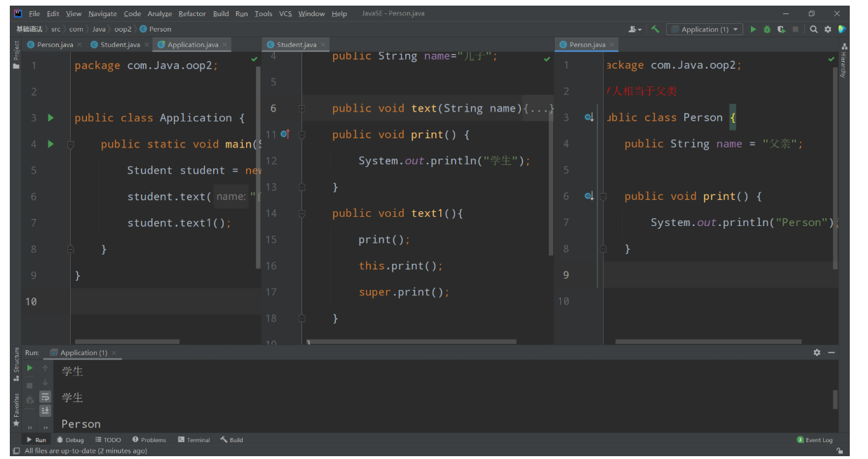Collapse the print() method fold in Student.java
The image size is (868, 459).
(301, 134)
